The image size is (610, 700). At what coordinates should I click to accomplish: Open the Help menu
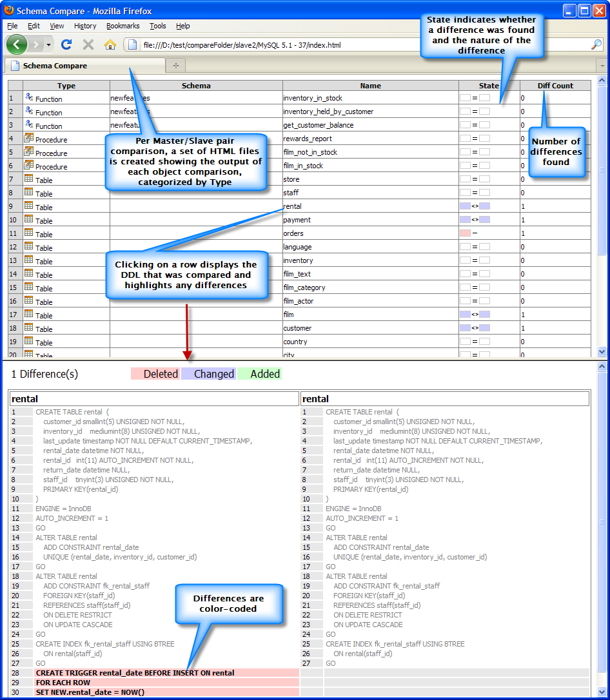tap(182, 26)
